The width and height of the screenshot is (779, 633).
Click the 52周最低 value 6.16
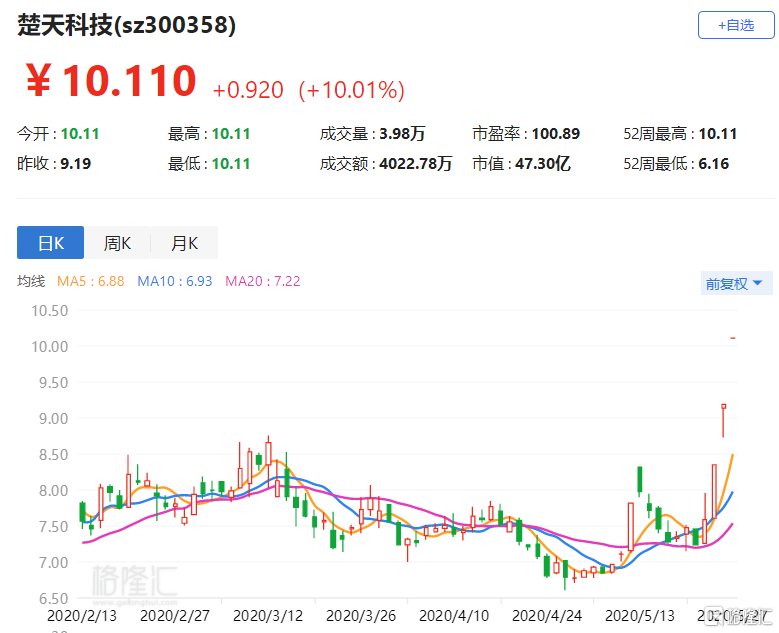tap(714, 163)
